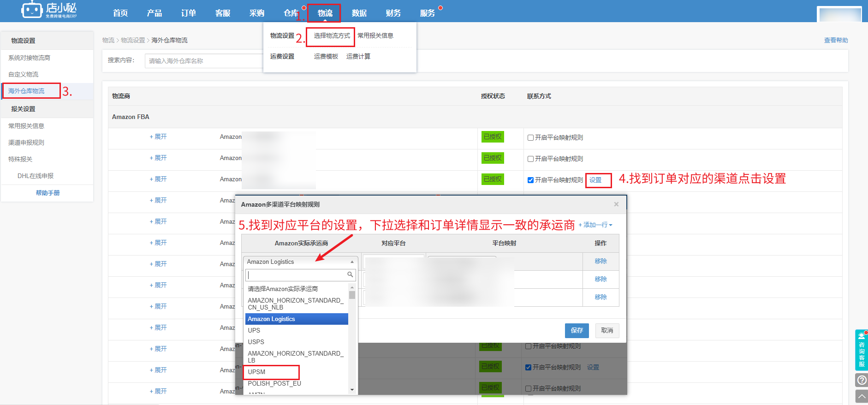Open the 财务 menu
Image resolution: width=868 pixels, height=405 pixels.
[393, 13]
